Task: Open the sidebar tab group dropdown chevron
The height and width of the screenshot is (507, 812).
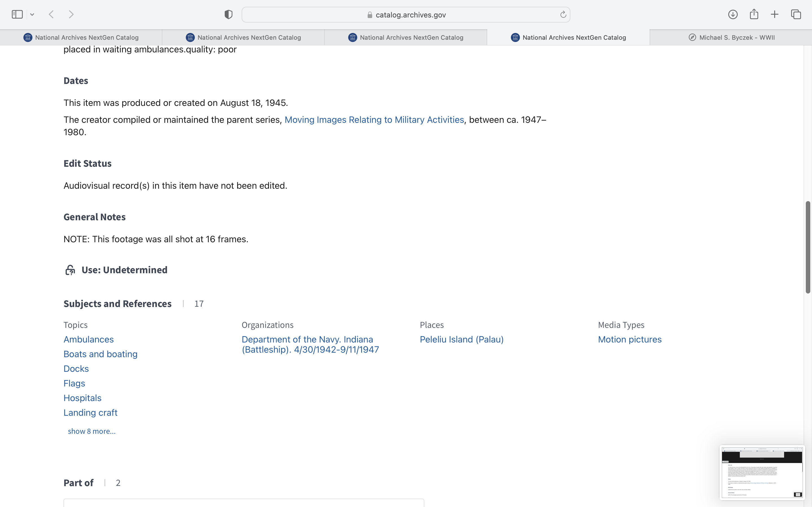Action: tap(32, 14)
